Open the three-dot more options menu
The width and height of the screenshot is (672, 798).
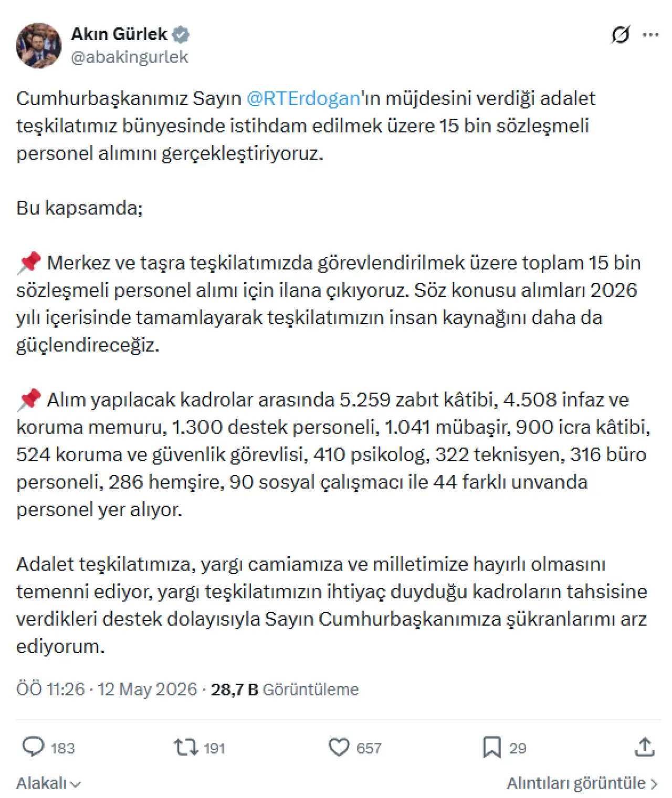[650, 35]
